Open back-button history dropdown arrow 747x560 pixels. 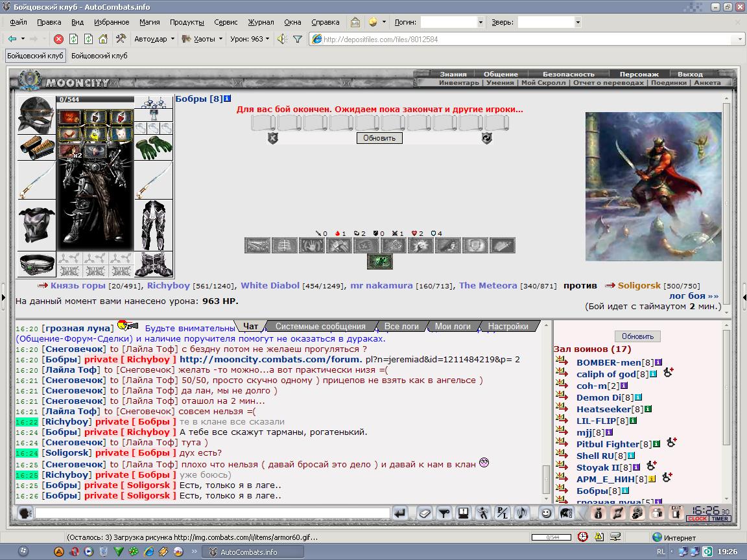(23, 39)
